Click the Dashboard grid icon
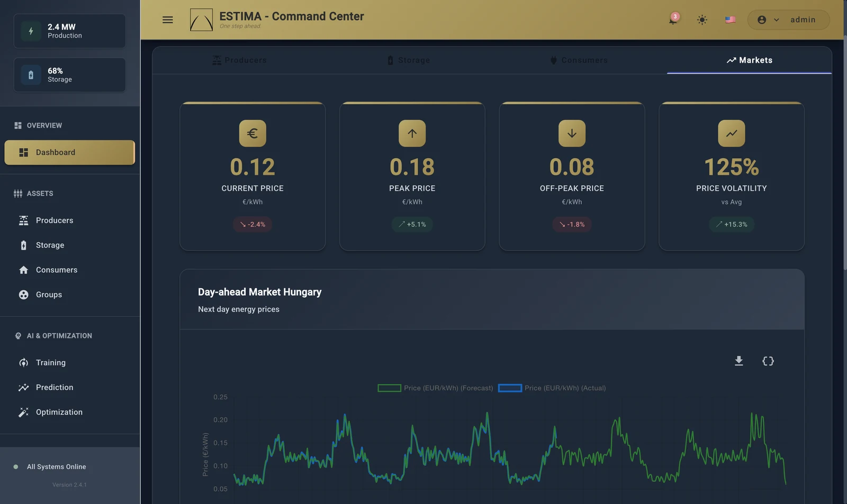This screenshot has width=847, height=504. (x=23, y=152)
